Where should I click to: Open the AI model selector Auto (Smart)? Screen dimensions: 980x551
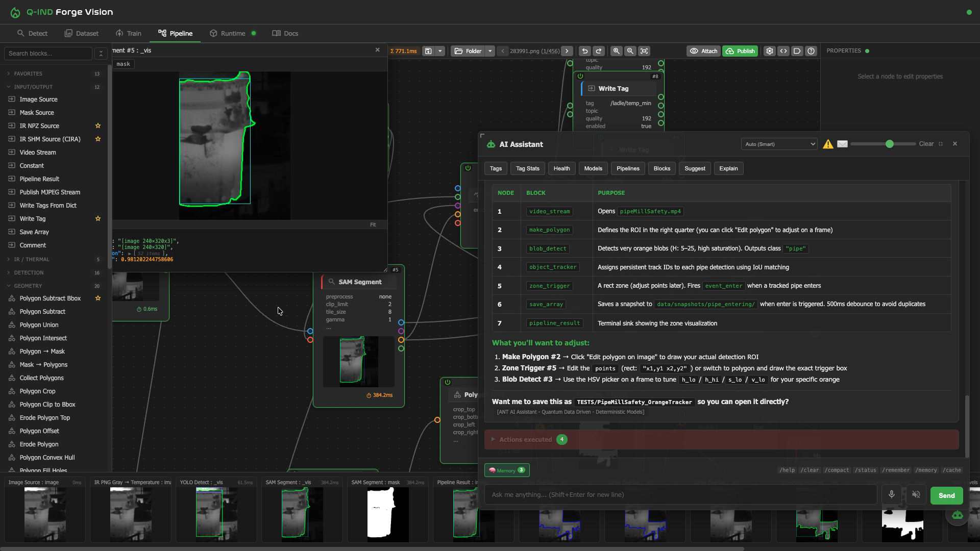point(779,144)
